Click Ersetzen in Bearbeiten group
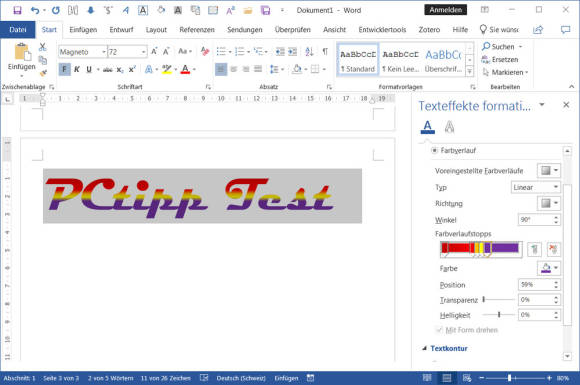This screenshot has width=580, height=385. (x=500, y=60)
